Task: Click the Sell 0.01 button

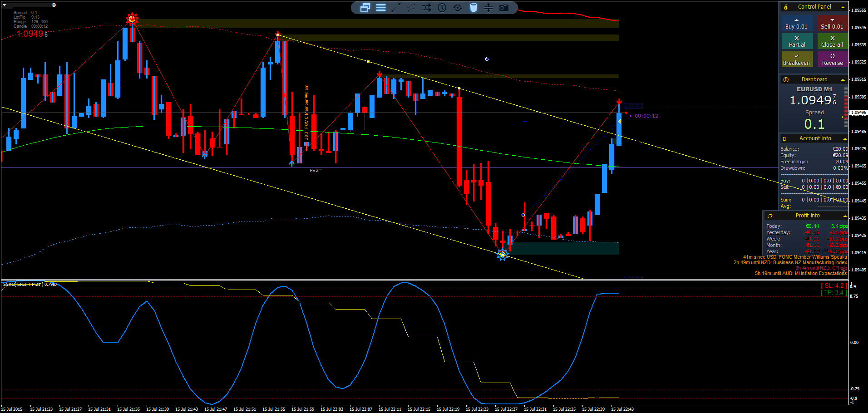Action: (832, 24)
